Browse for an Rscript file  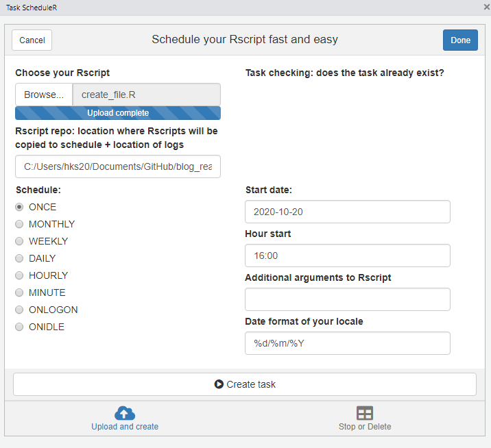tap(44, 95)
